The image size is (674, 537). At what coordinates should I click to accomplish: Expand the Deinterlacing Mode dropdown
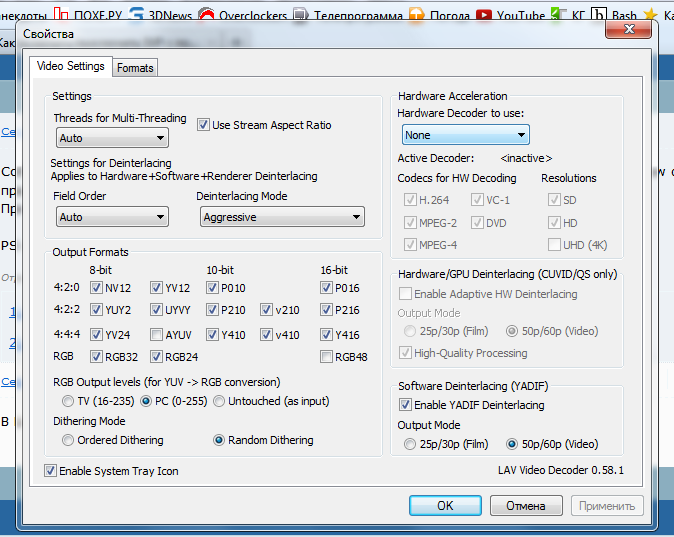[x=281, y=217]
